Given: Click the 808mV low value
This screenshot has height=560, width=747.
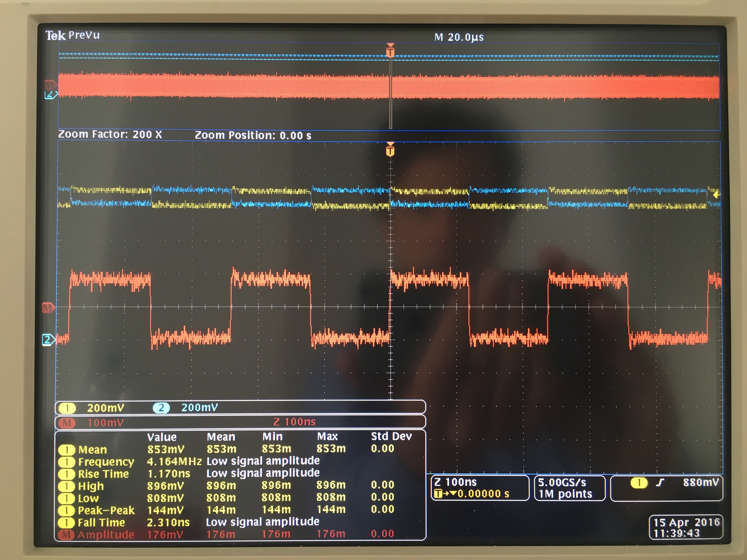Looking at the screenshot, I should [165, 498].
